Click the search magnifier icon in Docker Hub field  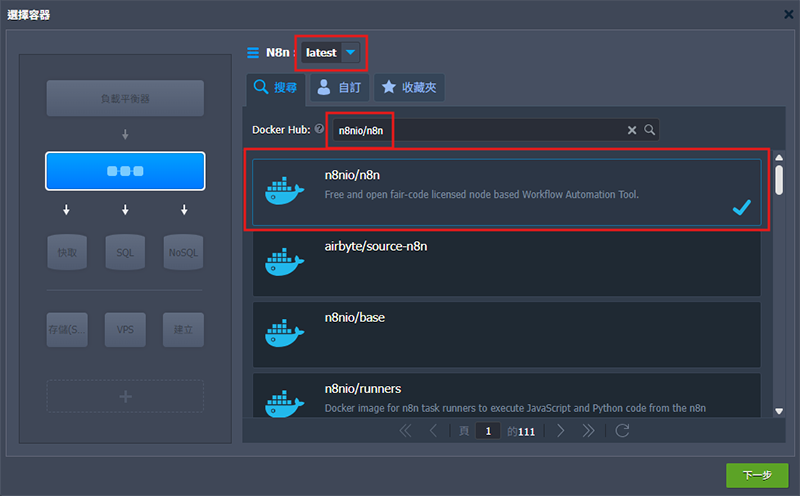650,130
